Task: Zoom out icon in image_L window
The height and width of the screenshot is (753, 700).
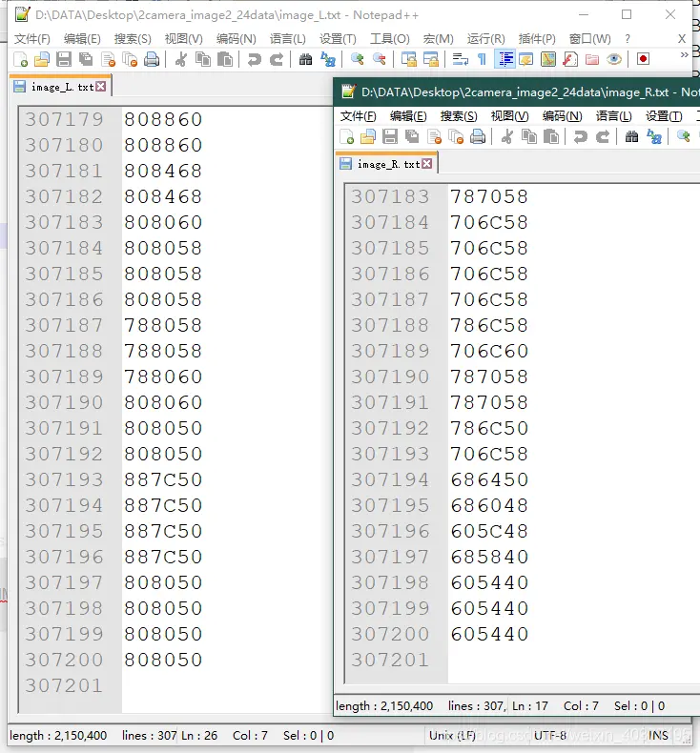Action: tap(379, 59)
